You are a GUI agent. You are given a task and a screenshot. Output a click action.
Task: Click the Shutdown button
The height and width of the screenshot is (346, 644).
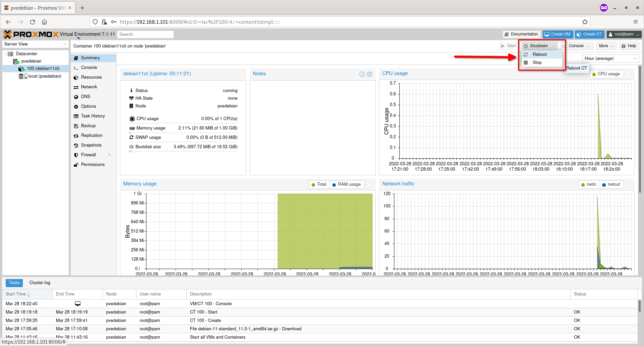point(536,46)
